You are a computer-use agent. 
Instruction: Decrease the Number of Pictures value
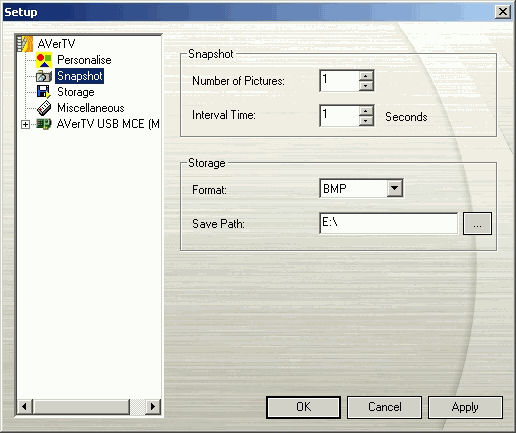click(x=366, y=86)
